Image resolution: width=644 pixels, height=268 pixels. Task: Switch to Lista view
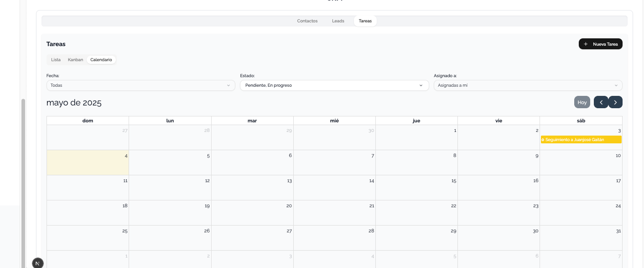coord(56,60)
